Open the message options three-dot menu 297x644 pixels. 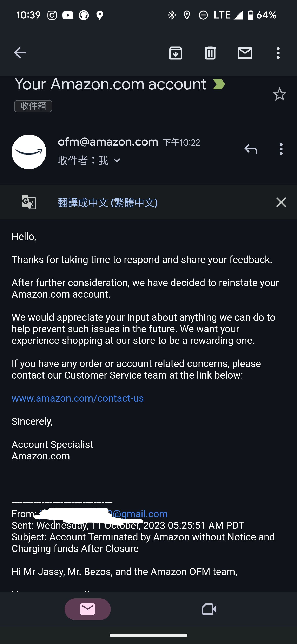(281, 149)
